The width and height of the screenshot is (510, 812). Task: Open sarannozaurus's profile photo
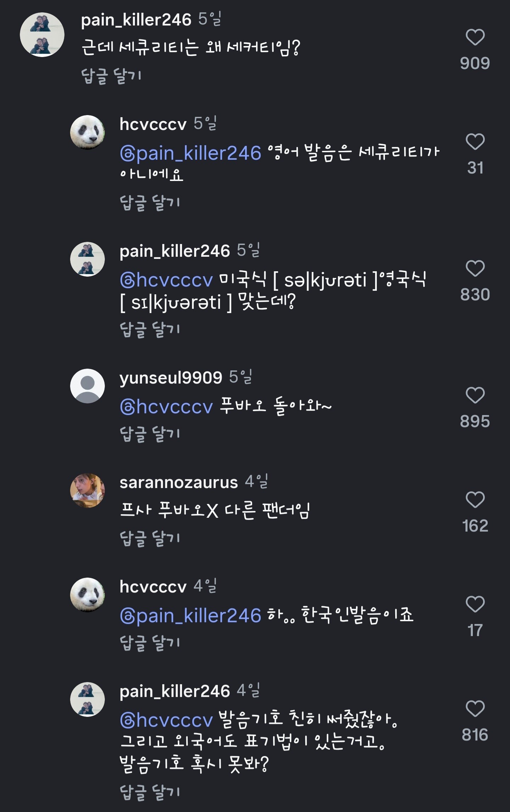pos(87,490)
